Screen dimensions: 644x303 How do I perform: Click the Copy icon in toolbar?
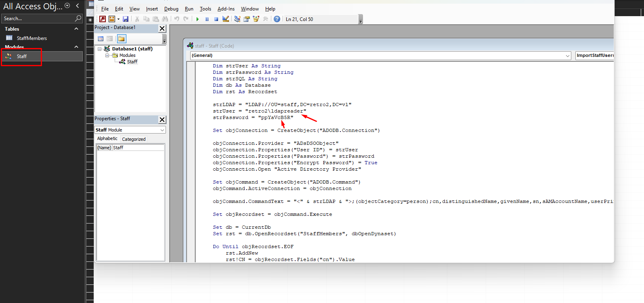tap(146, 19)
